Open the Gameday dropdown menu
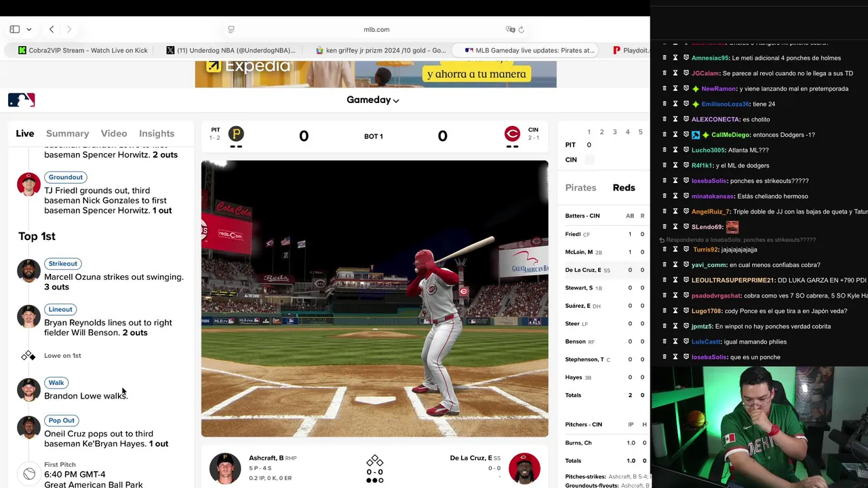The height and width of the screenshot is (488, 868). coord(373,100)
